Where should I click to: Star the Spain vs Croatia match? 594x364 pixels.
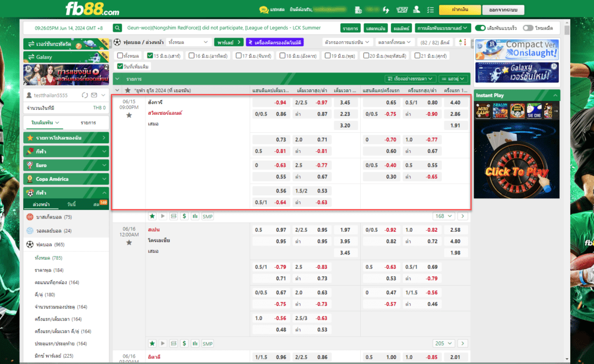(x=129, y=242)
